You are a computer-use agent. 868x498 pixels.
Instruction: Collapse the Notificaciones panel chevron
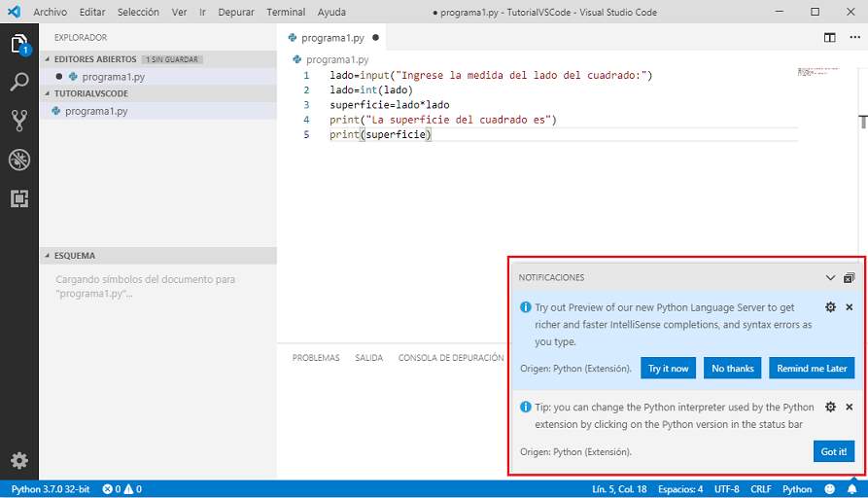pos(830,277)
